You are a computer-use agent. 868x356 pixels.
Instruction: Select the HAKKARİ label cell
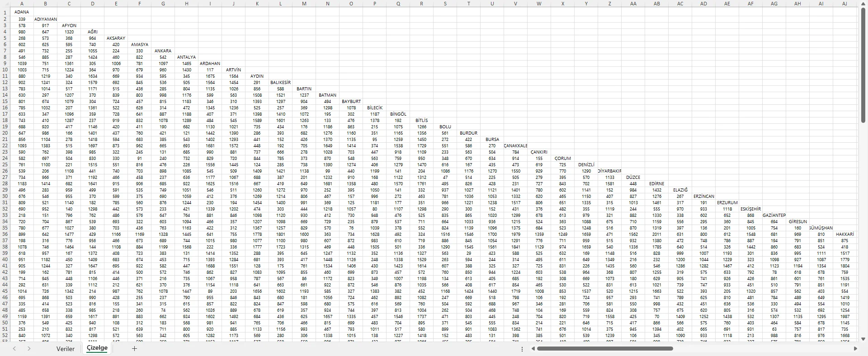[x=844, y=234]
